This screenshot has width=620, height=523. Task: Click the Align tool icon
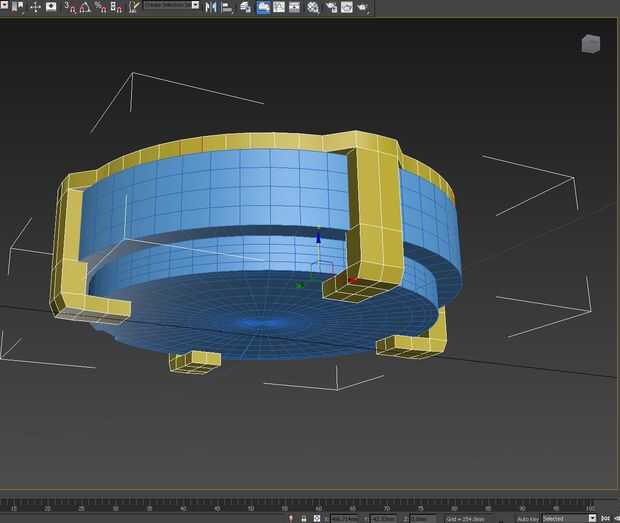228,7
